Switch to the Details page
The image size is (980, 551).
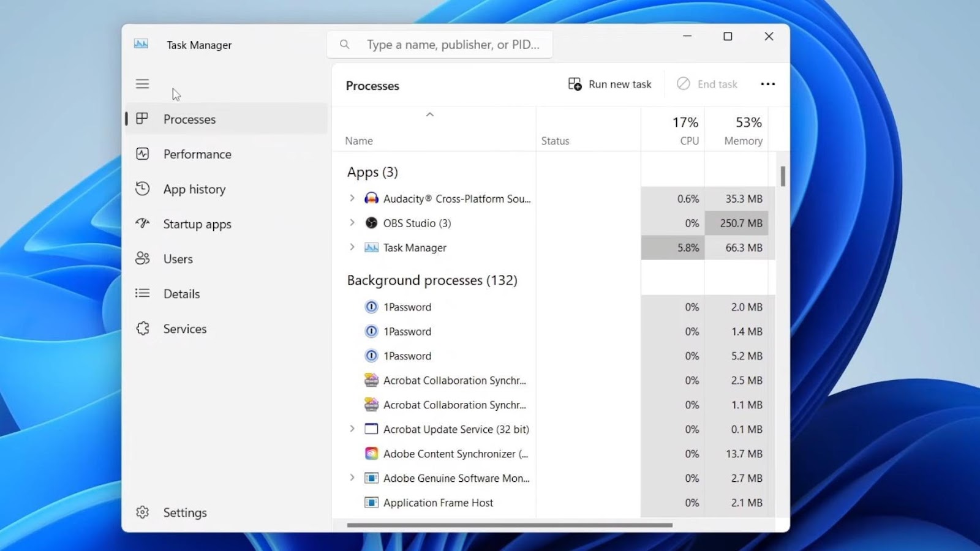pos(227,293)
